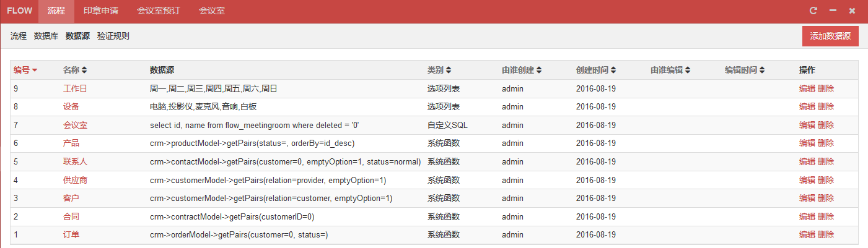
Task: Delete the 会议室 data source
Action: point(826,125)
